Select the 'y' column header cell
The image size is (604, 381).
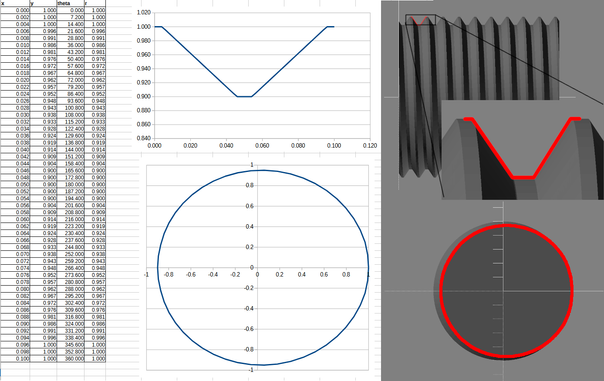tap(44, 3)
